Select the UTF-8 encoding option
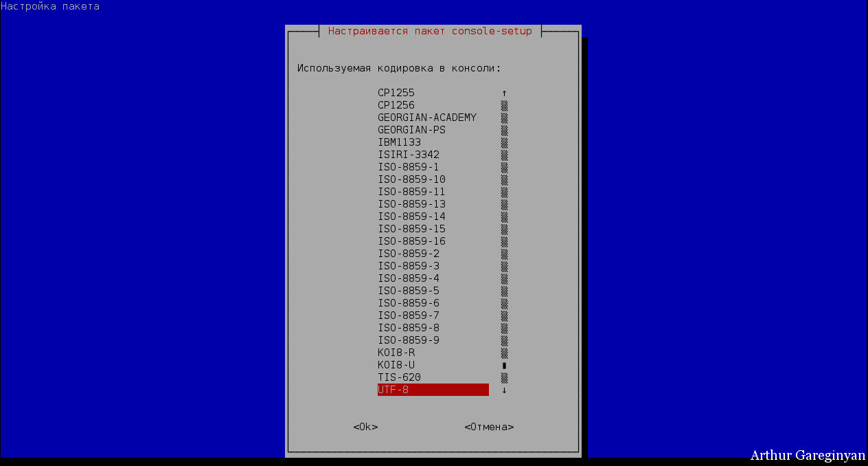 point(433,390)
